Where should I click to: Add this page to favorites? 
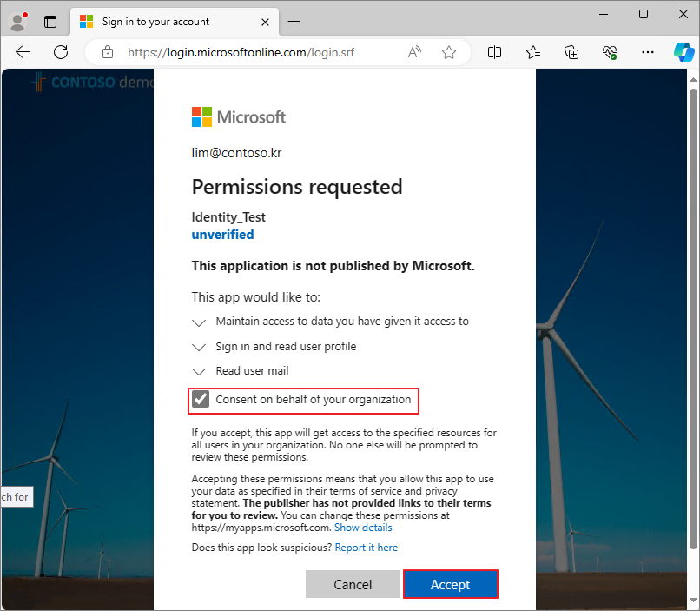point(449,52)
